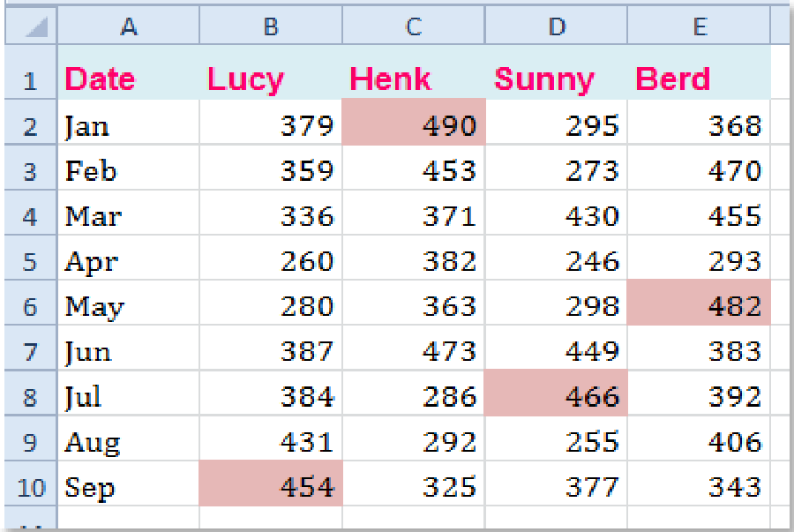Viewport: 794px width, 532px height.
Task: Select cell containing 431
Action: click(x=271, y=438)
